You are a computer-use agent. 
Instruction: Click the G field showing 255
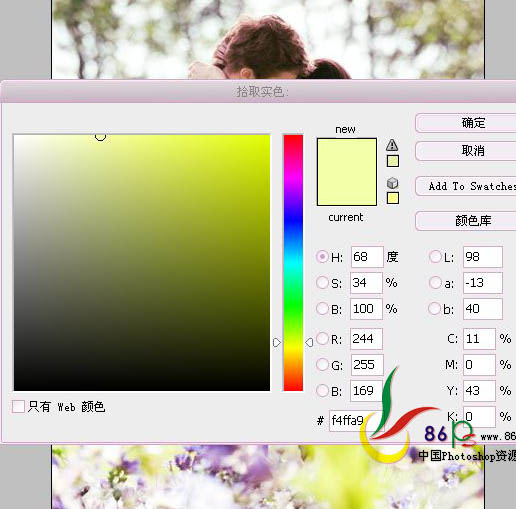pos(367,365)
